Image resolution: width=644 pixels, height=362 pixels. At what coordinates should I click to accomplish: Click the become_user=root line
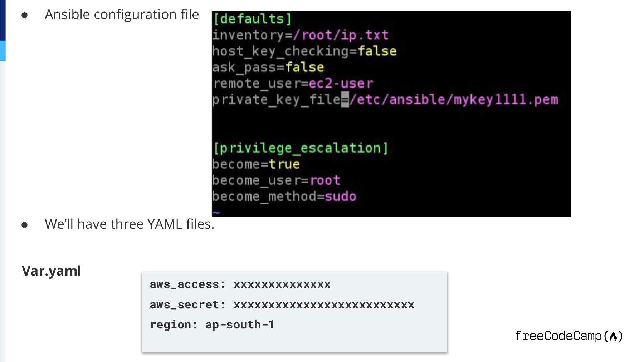(276, 180)
